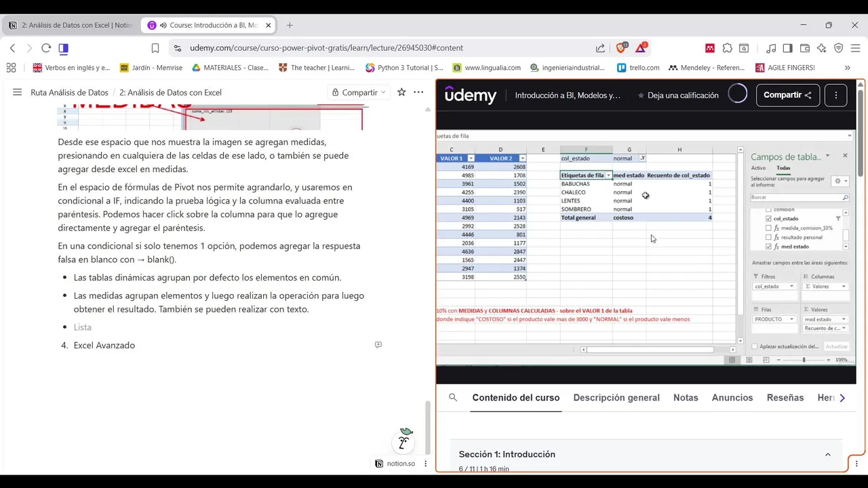This screenshot has width=868, height=488.
Task: Bookmark this page with the bookmark icon
Action: click(x=155, y=48)
